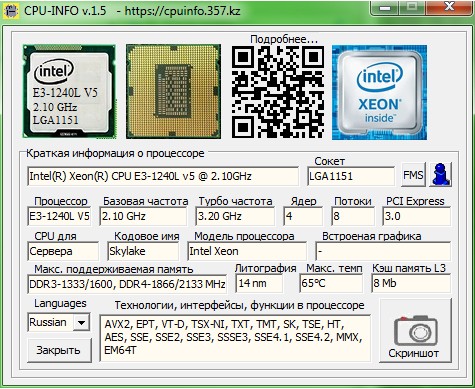475x389 pixels.
Task: Click the Intel Xeon inside logo
Action: point(379,92)
